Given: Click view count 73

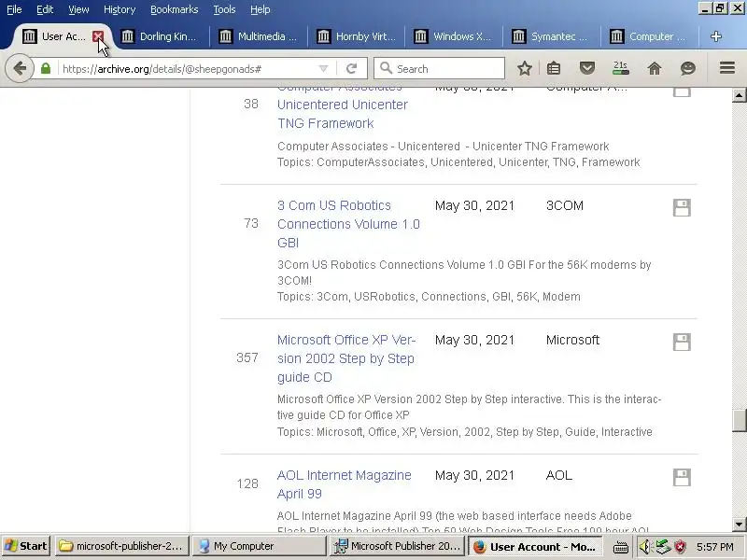Looking at the screenshot, I should pyautogui.click(x=251, y=223).
